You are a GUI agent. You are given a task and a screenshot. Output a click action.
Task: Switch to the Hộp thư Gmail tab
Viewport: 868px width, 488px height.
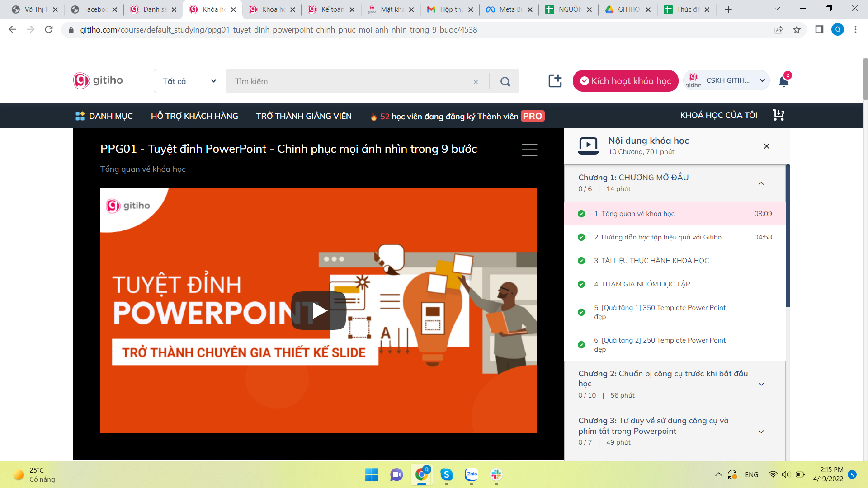(x=450, y=9)
